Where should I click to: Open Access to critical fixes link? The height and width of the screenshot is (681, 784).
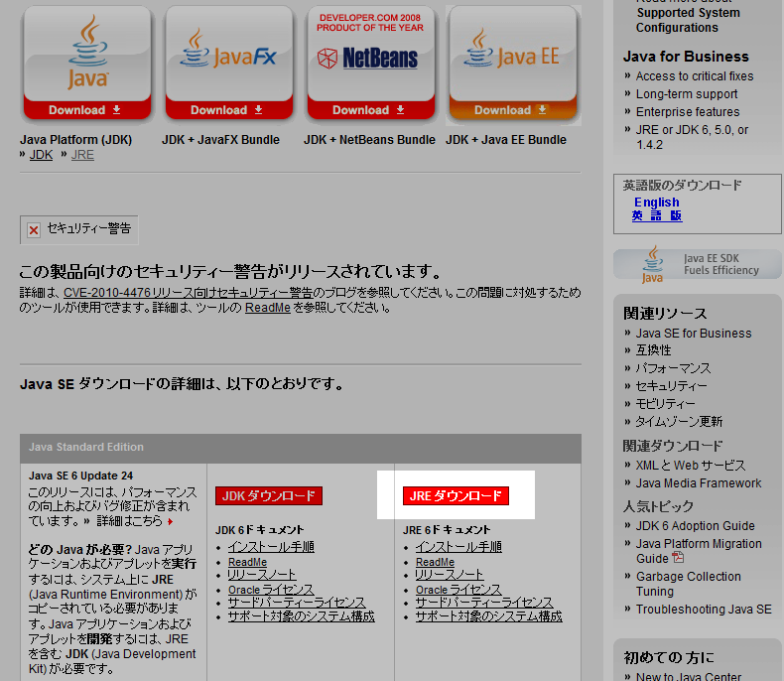695,76
